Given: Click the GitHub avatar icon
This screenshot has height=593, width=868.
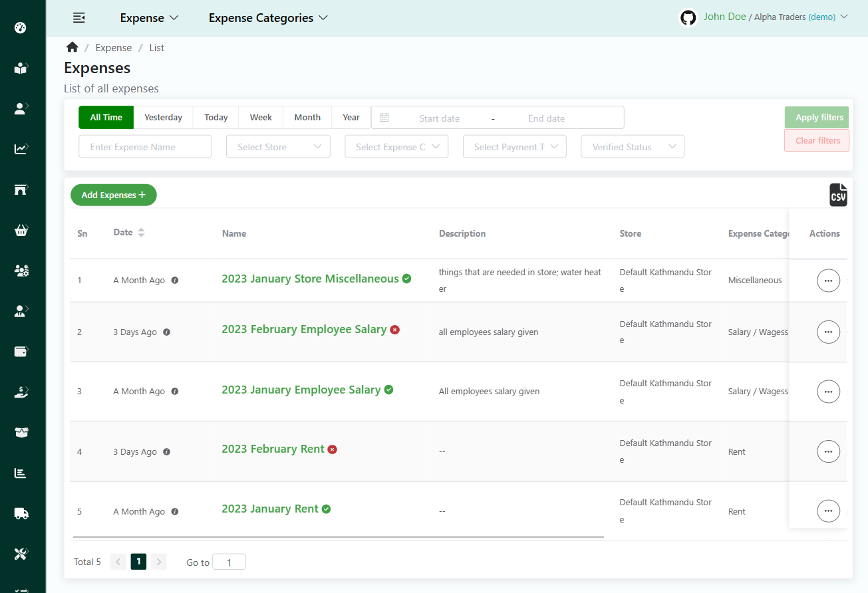Looking at the screenshot, I should [688, 17].
